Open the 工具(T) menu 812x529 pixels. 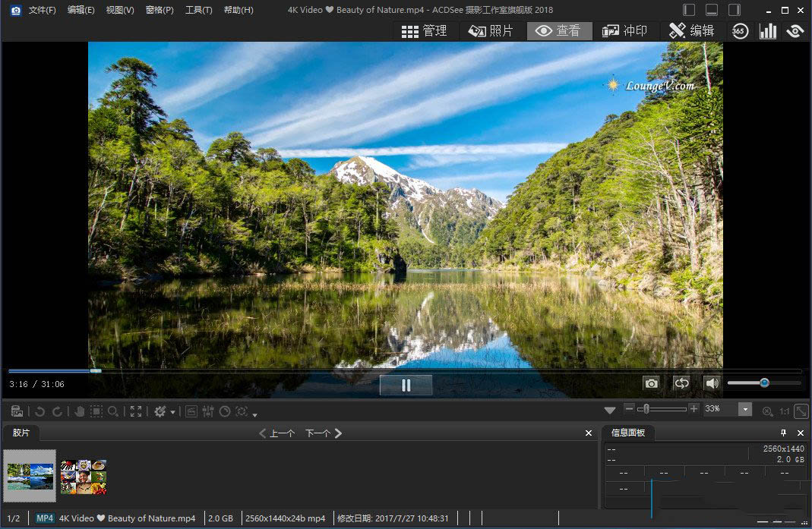198,10
